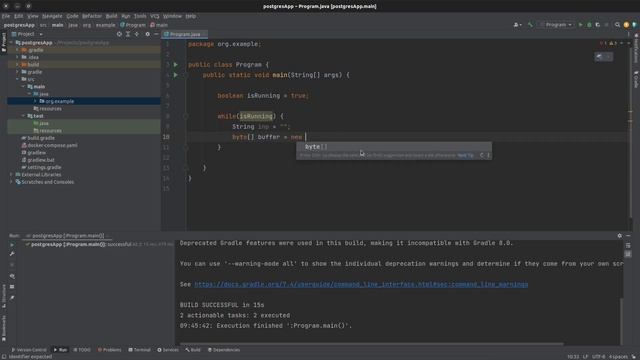Open the File menu

(6, 16)
